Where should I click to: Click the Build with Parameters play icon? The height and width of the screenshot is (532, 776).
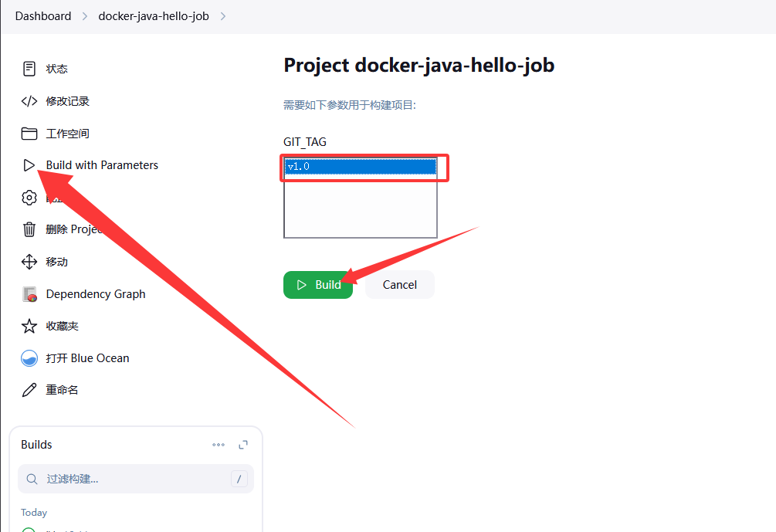[x=29, y=165]
